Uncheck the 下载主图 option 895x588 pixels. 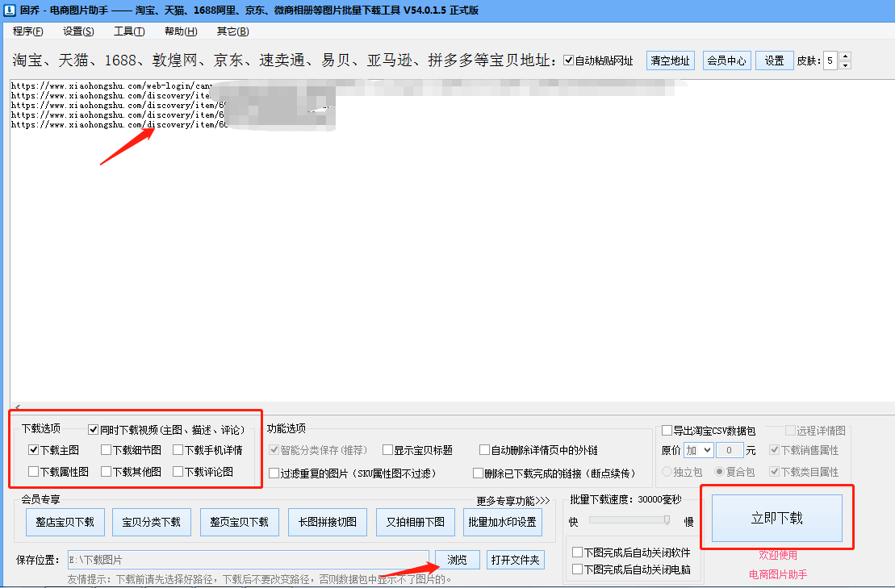coord(33,449)
